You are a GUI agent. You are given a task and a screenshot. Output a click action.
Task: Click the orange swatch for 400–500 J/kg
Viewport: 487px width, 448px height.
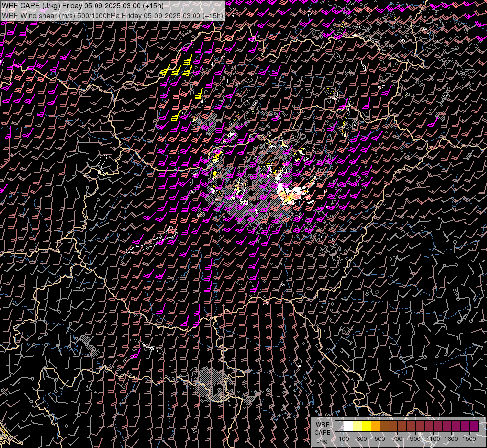(375, 426)
